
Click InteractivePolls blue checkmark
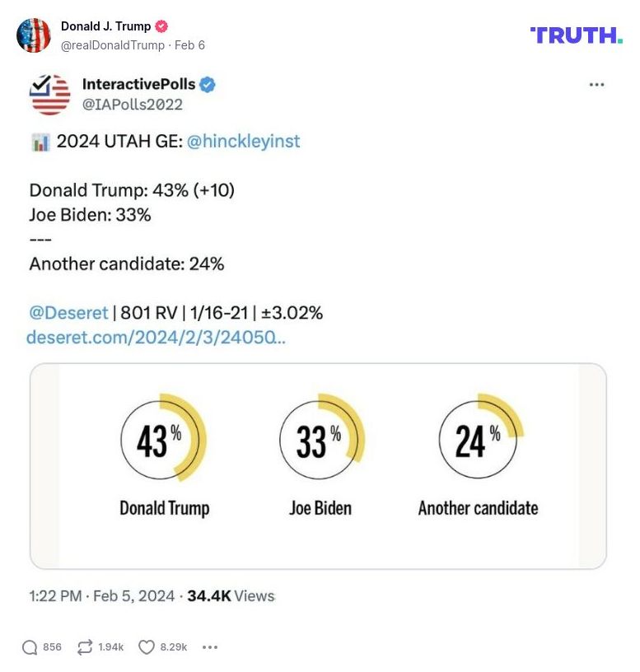(x=207, y=83)
